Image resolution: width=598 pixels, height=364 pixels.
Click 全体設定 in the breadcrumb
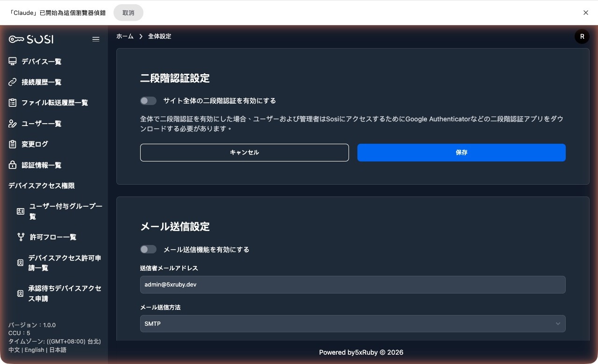(x=159, y=36)
